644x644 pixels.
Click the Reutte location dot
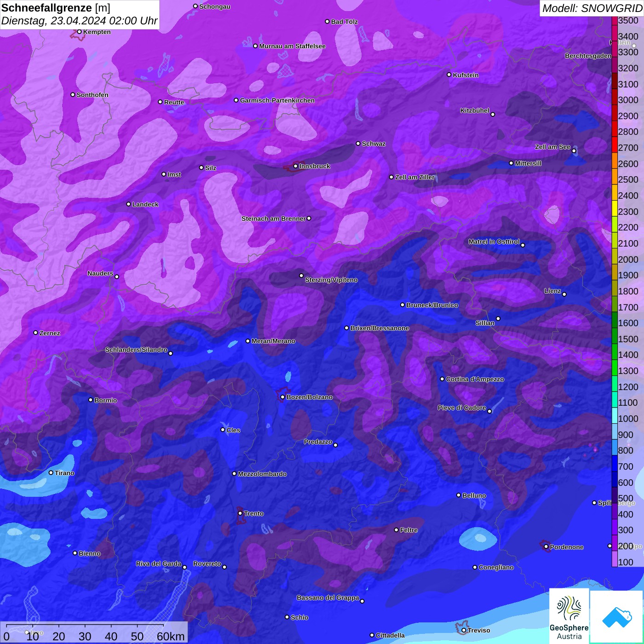[161, 102]
